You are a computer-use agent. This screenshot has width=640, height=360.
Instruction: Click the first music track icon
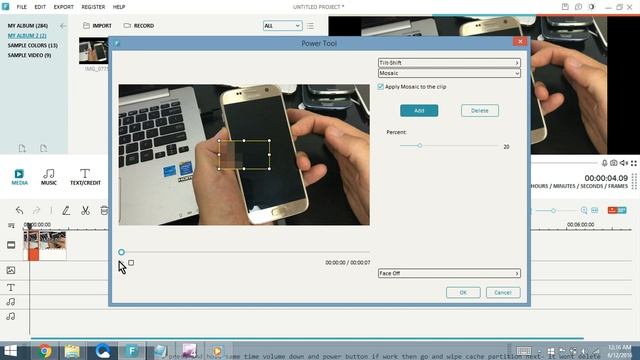[x=11, y=302]
